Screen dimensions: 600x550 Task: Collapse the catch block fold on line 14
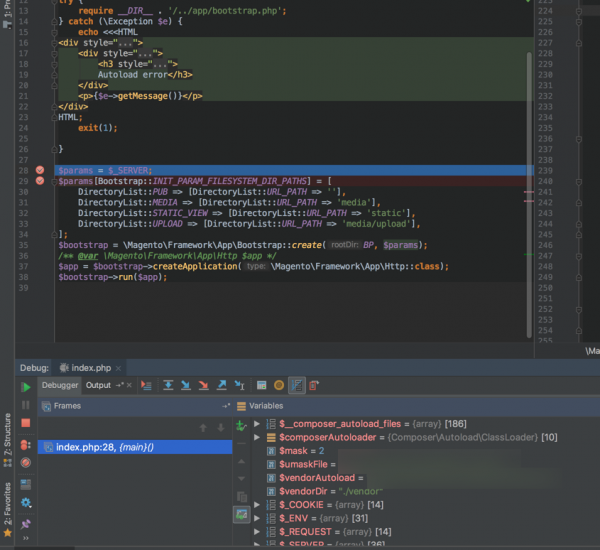pos(54,21)
